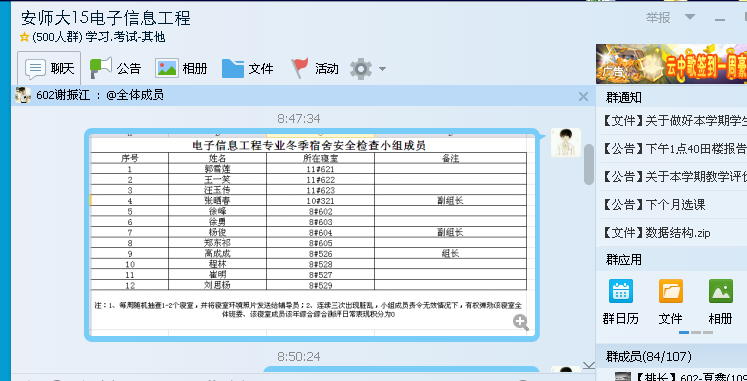Open the 活动 red flag icon

pyautogui.click(x=300, y=68)
